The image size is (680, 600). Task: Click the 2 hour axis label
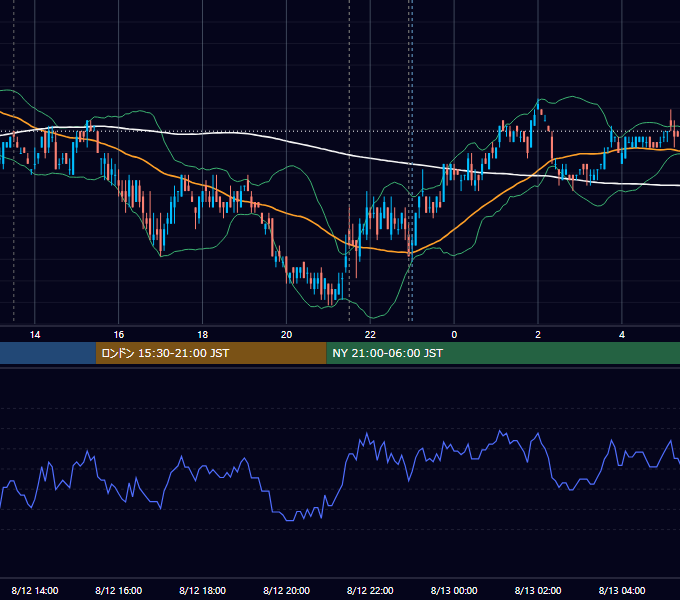(538, 335)
